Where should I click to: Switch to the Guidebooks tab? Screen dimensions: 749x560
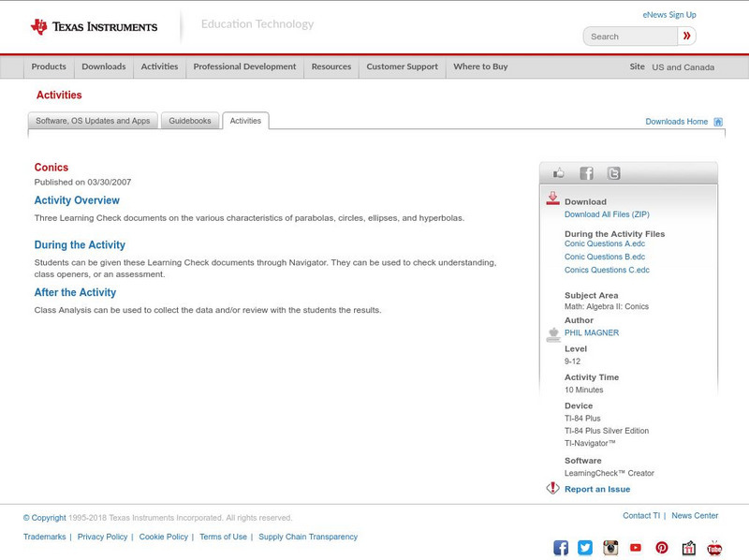[189, 120]
